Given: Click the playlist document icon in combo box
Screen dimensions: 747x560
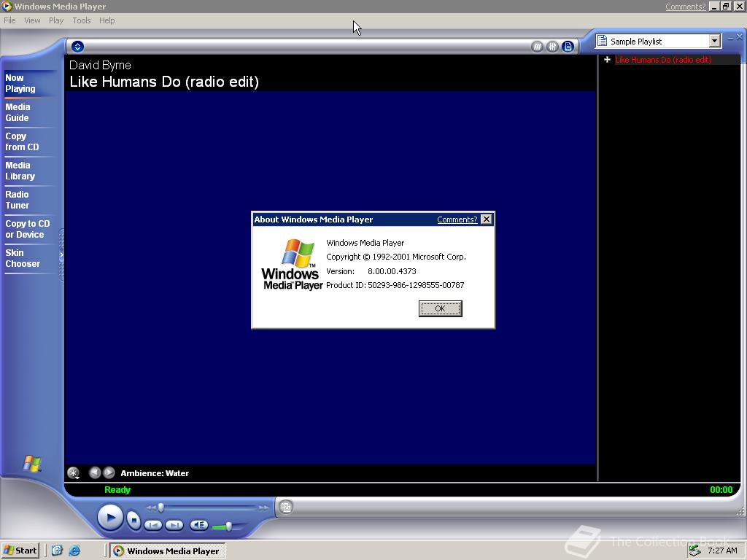Looking at the screenshot, I should [x=602, y=41].
